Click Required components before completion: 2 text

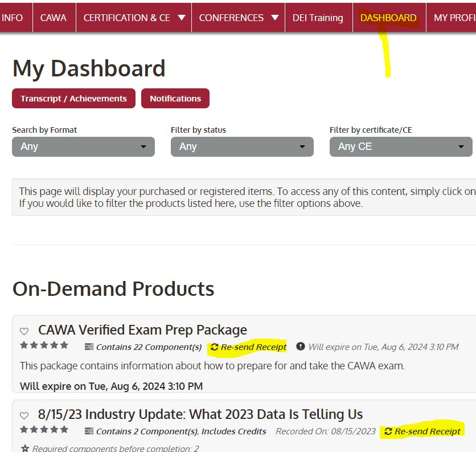[x=116, y=449]
